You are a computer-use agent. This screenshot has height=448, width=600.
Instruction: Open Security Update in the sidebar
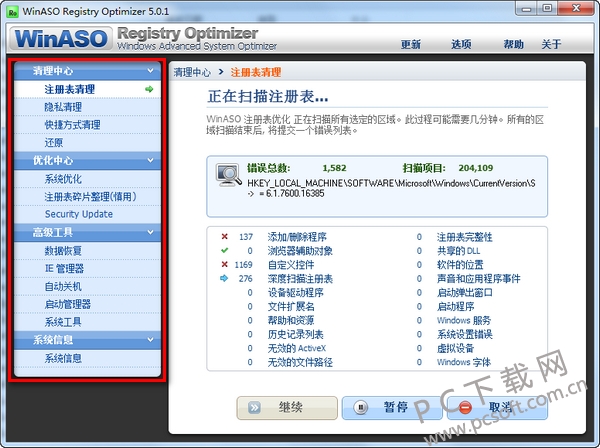point(87,214)
